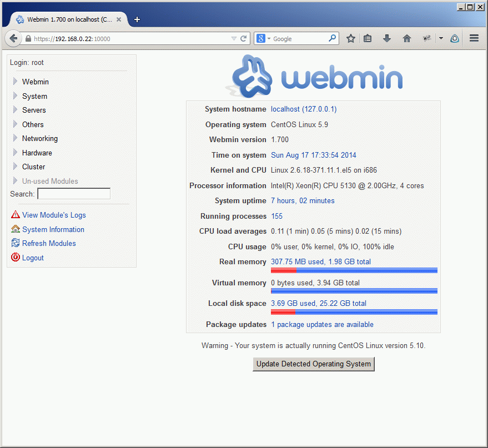Expand the System category arrow
This screenshot has width=488, height=448.
pyautogui.click(x=15, y=95)
